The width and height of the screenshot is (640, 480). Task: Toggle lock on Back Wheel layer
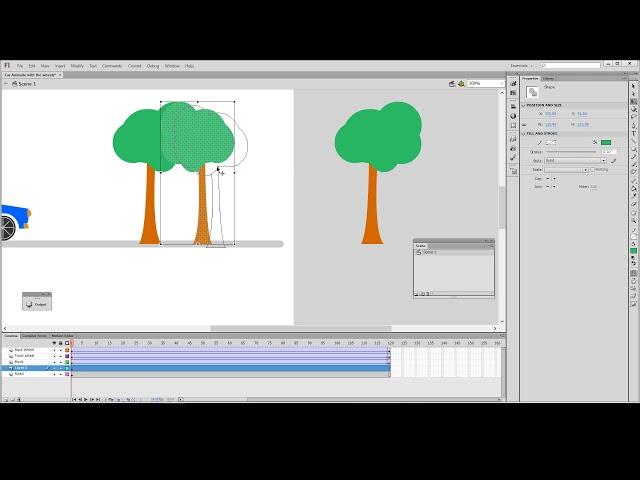pos(60,350)
